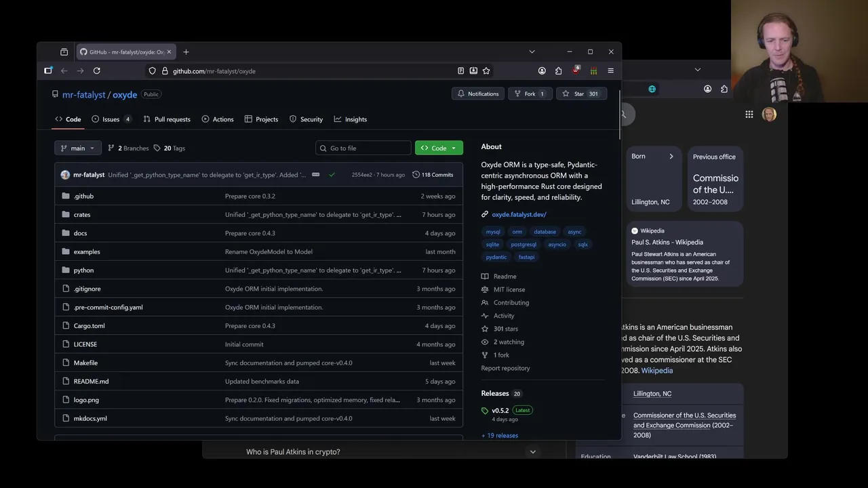Go back with the browser back arrow

[64, 70]
